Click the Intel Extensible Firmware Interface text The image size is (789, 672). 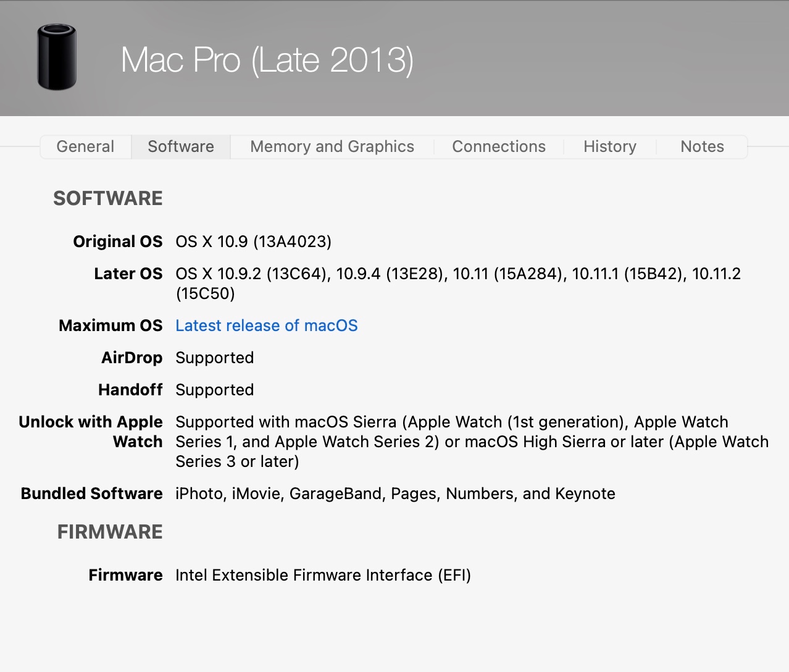323,575
